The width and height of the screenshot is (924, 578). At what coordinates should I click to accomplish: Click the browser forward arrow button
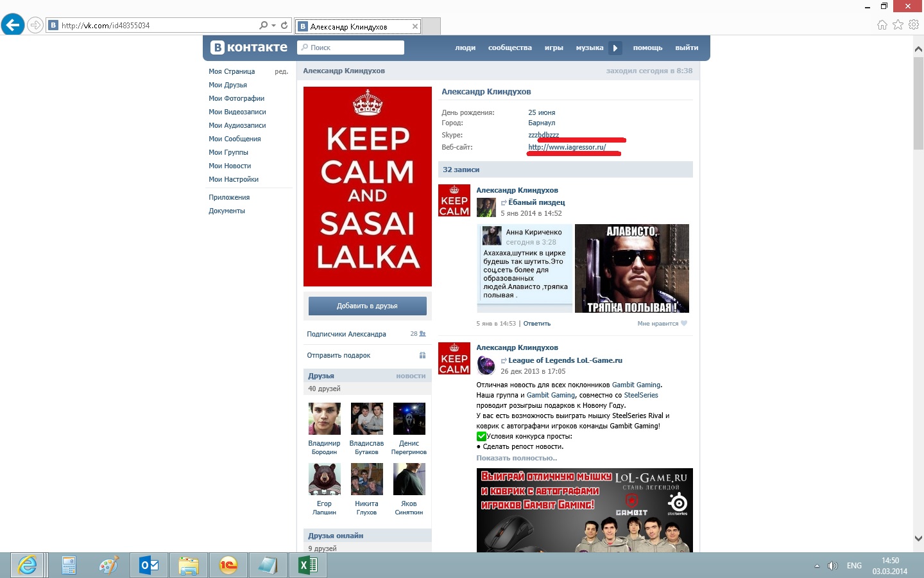click(x=35, y=25)
